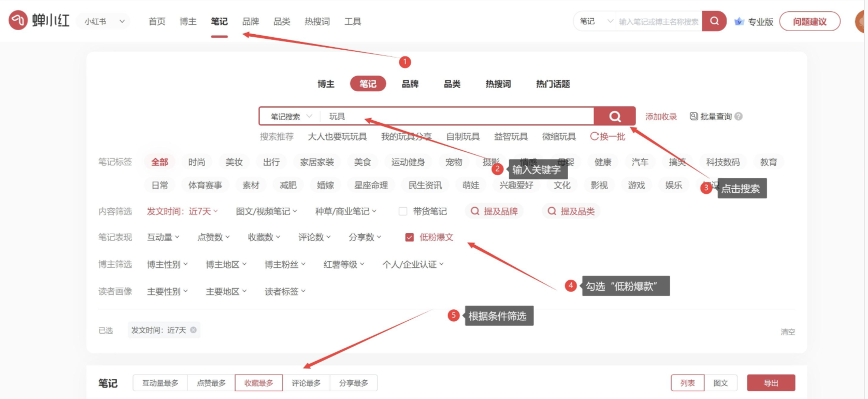Expand the 红薯等级 dropdown

click(344, 264)
